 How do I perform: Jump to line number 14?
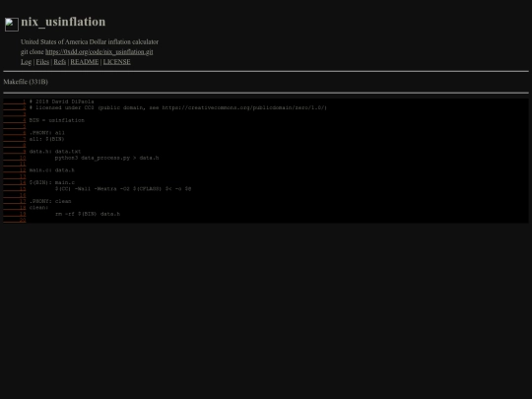tap(15, 182)
